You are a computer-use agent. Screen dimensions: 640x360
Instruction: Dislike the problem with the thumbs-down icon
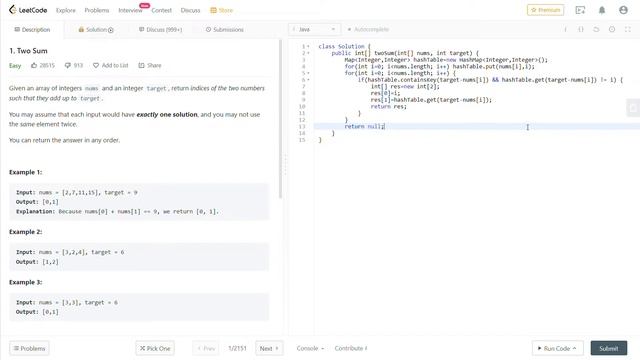[x=68, y=65]
